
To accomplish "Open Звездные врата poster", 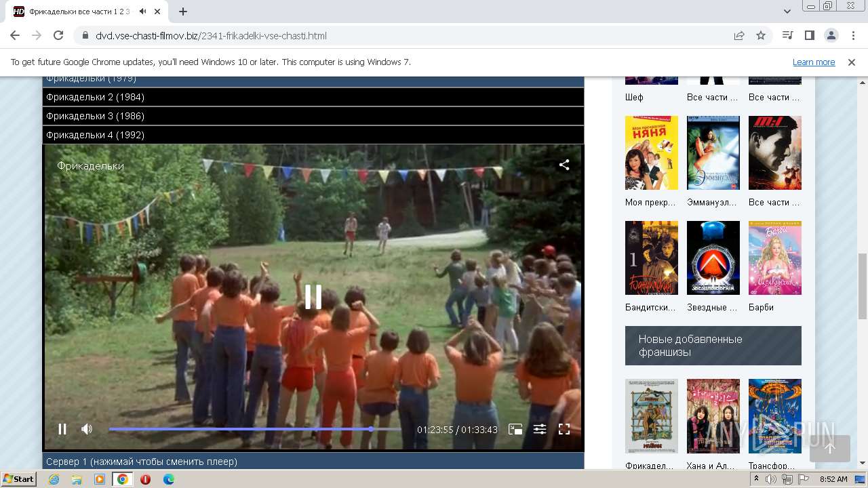I will 713,258.
